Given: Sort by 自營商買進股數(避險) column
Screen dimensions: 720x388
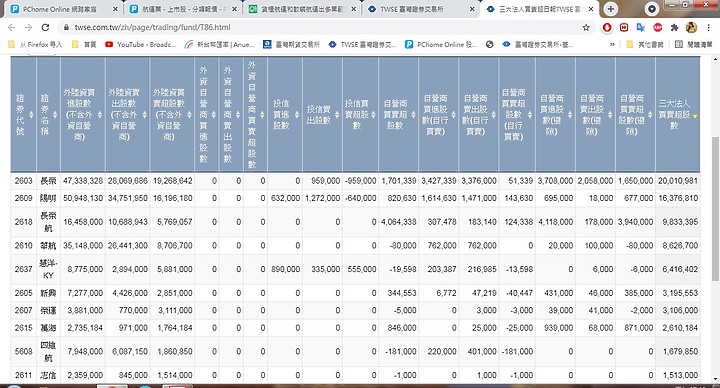Looking at the screenshot, I should [x=555, y=114].
